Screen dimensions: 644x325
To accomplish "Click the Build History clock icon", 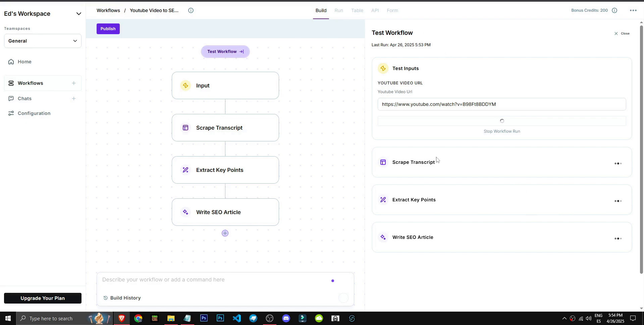I will [105, 298].
